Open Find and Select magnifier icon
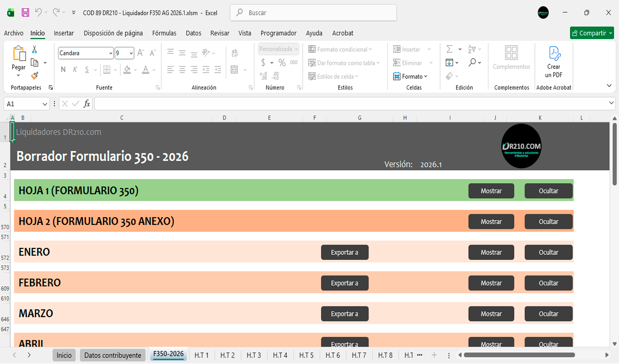The width and height of the screenshot is (619, 364). [472, 62]
